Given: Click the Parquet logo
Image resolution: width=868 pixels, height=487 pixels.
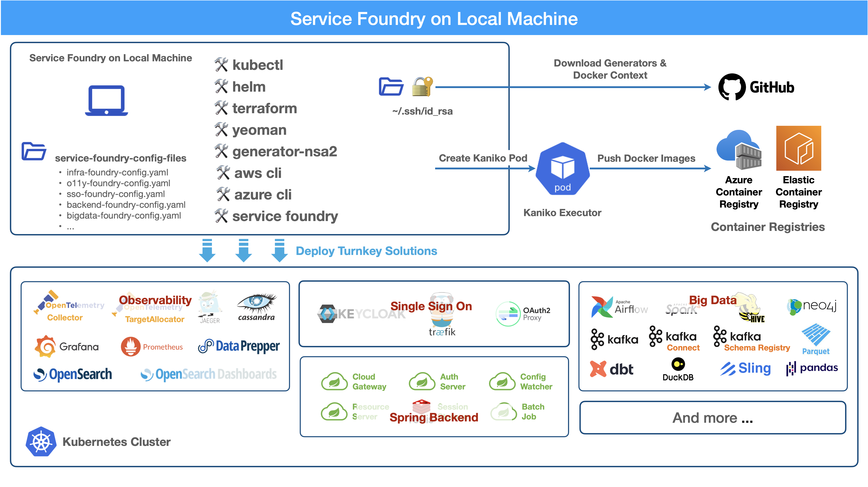Looking at the screenshot, I should coord(816,339).
